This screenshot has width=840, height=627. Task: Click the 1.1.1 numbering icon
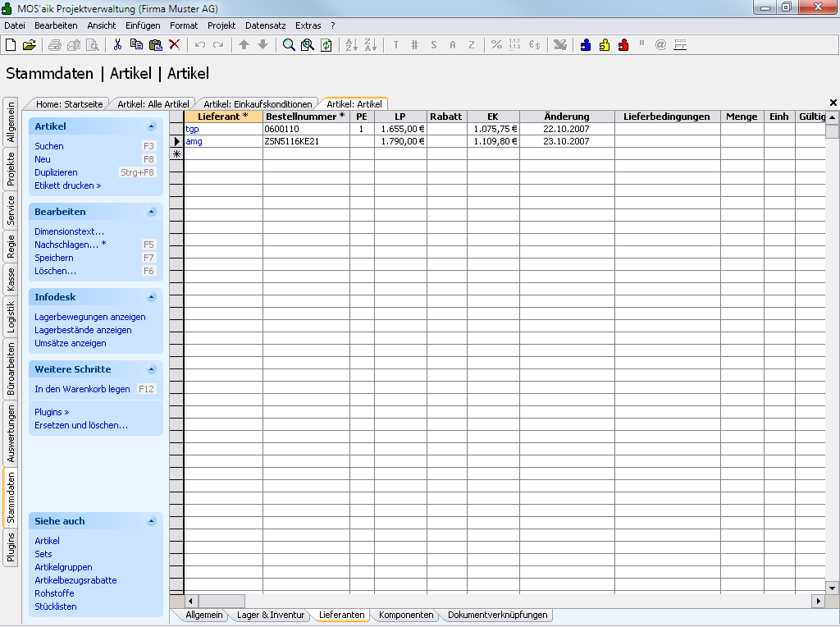(515, 45)
